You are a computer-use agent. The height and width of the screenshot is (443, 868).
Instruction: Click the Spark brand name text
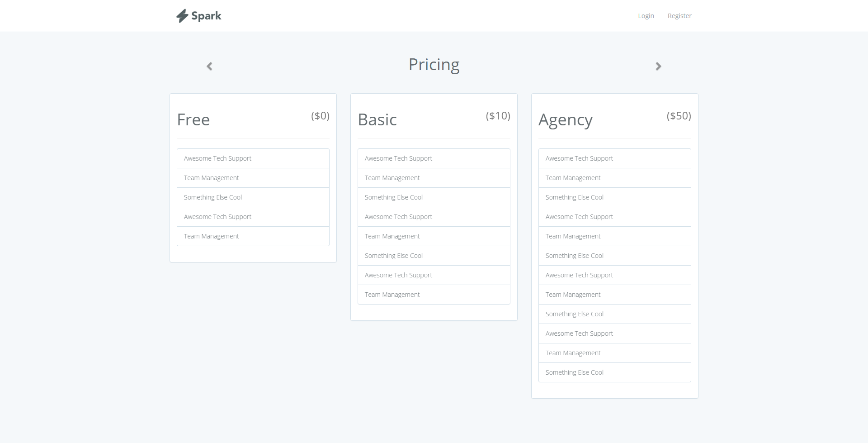206,16
